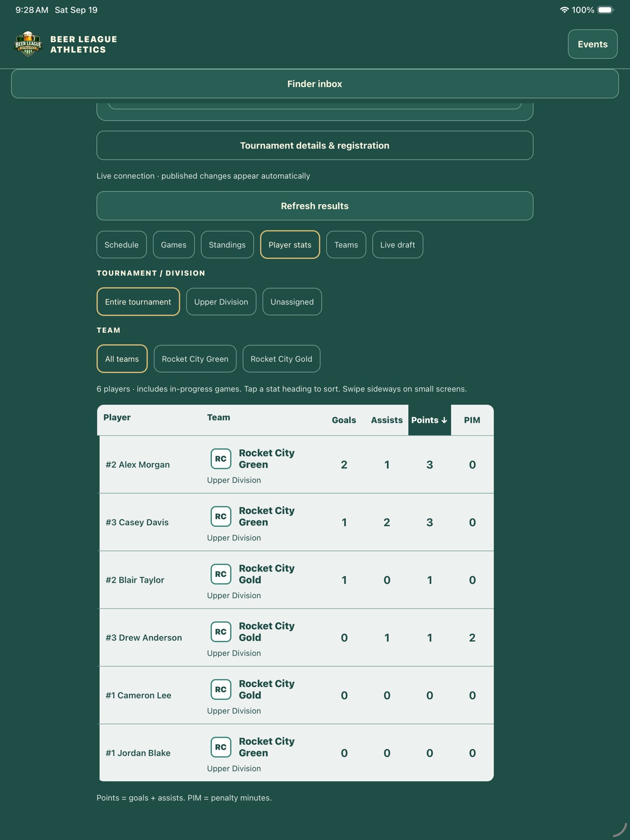Tap the Wi-Fi icon in status bar
Viewport: 630px width, 840px height.
point(564,10)
